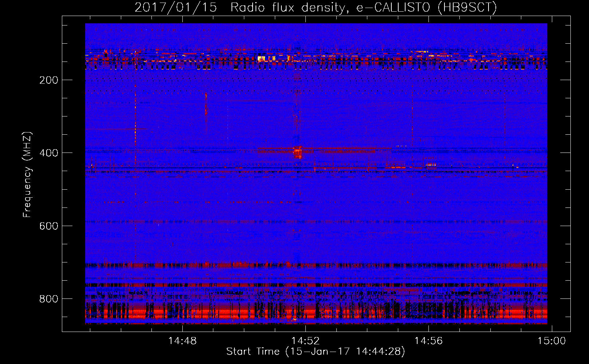Click the 400 frequency tick label
The height and width of the screenshot is (364, 589).
point(49,153)
